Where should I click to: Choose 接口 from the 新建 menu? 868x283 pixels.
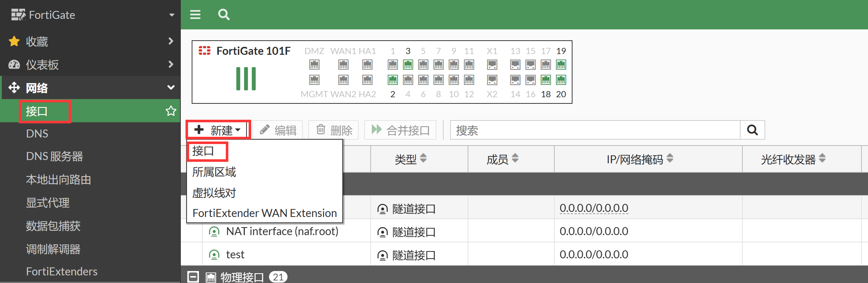pos(203,151)
